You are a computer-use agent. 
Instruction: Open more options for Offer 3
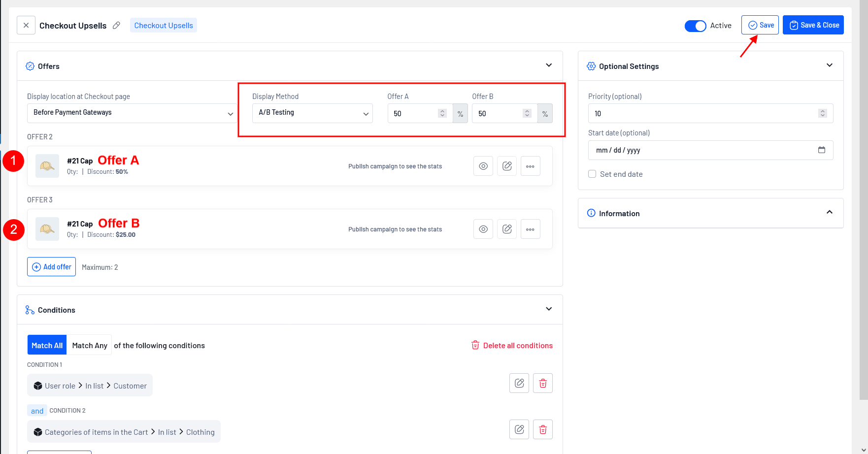[530, 229]
